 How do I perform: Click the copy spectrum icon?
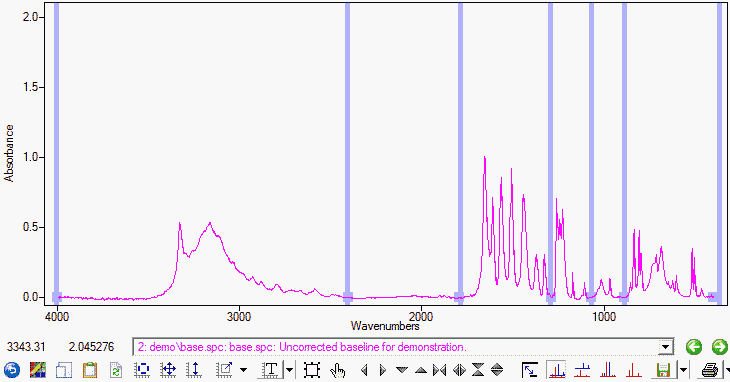click(64, 370)
